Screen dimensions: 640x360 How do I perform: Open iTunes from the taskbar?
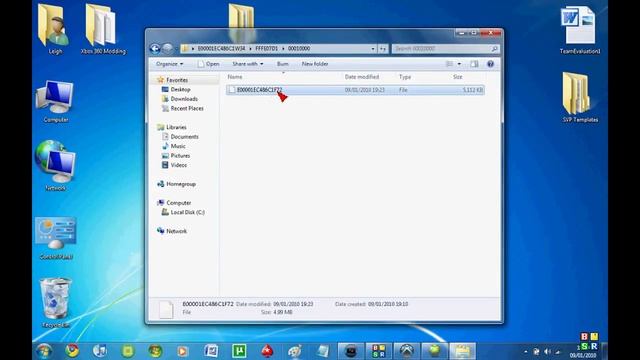click(100, 351)
